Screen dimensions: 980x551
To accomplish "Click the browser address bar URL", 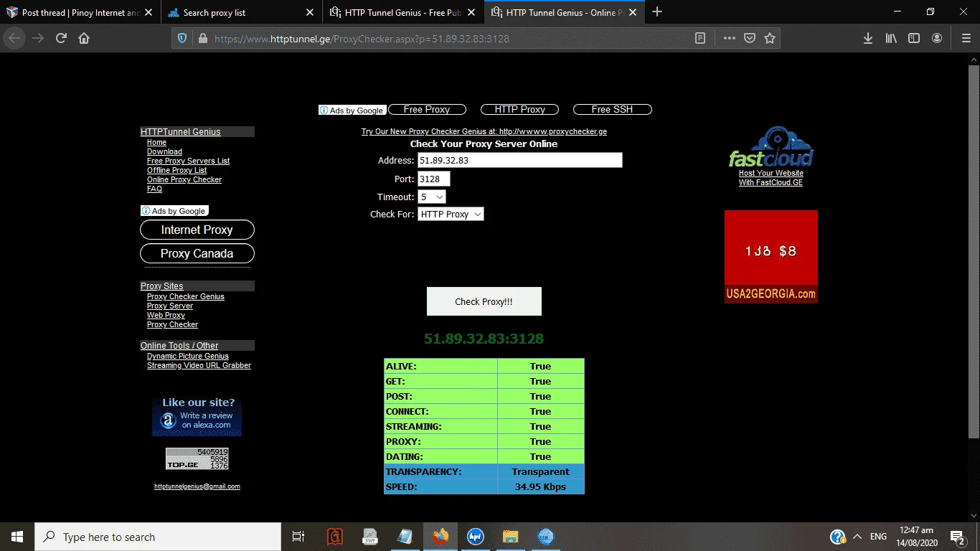I will coord(362,39).
